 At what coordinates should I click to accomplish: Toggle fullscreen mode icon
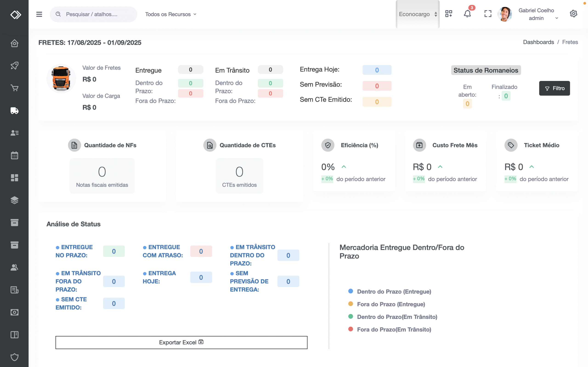tap(488, 14)
